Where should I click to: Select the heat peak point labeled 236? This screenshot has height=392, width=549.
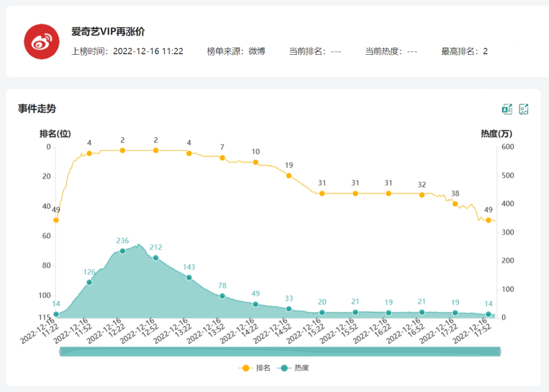tap(122, 251)
